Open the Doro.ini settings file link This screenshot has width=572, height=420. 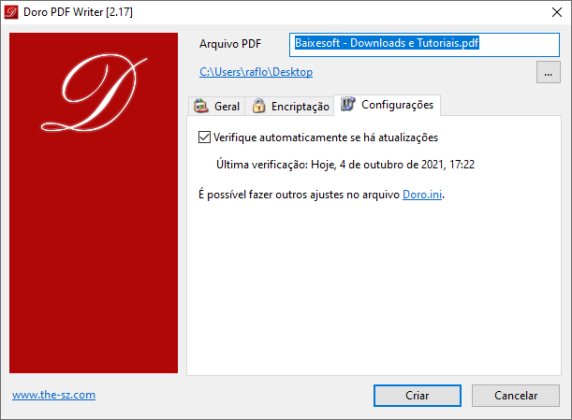coord(422,194)
